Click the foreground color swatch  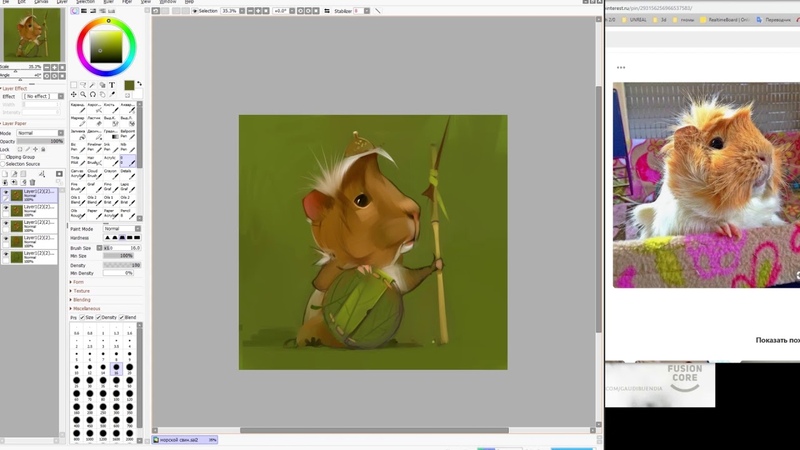point(129,85)
